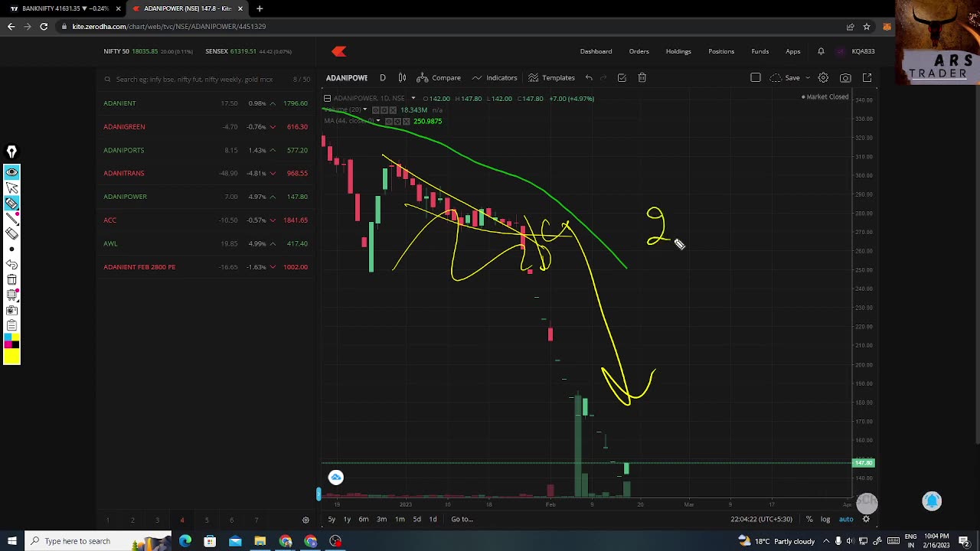Select the eraser annotation tool
The height and width of the screenshot is (551, 980).
point(11,234)
